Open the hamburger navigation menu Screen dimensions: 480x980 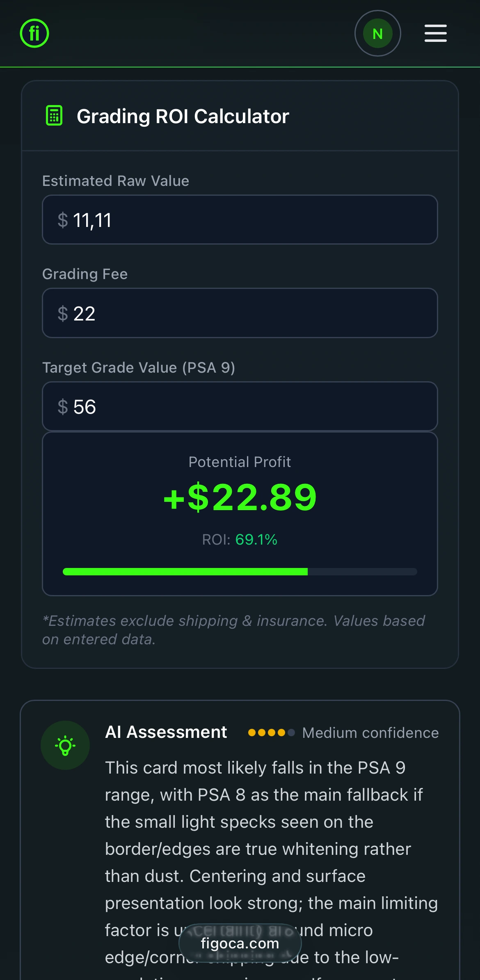[x=435, y=33]
